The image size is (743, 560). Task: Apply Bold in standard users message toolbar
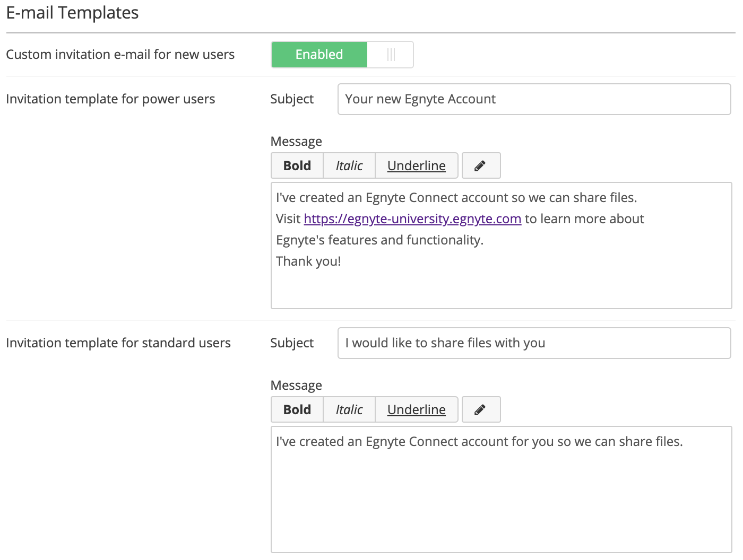pos(297,409)
